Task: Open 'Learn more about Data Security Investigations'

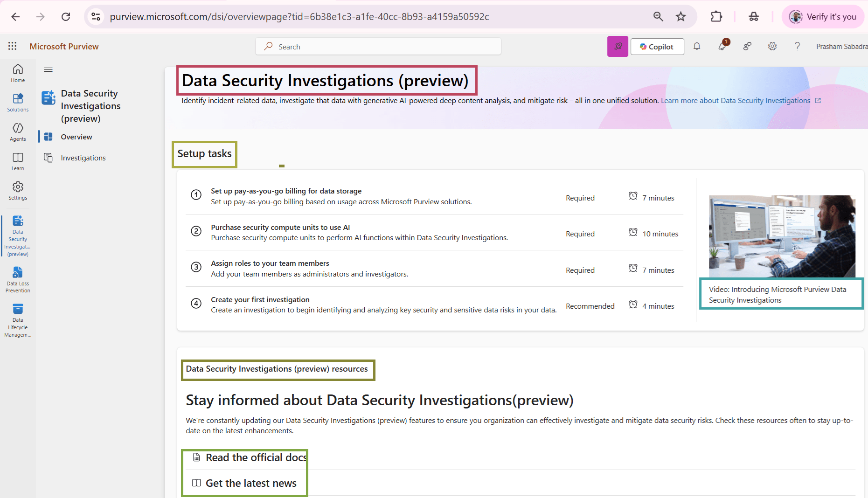Action: (x=735, y=100)
